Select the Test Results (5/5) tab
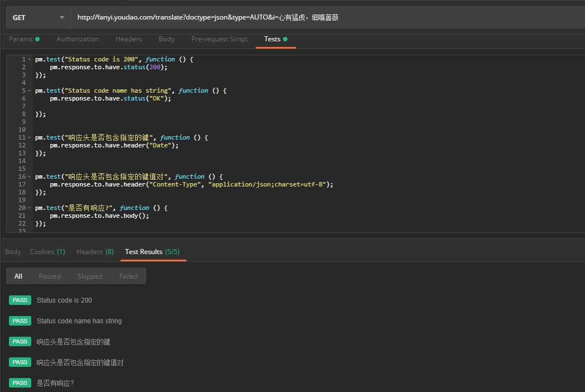This screenshot has width=585, height=392. click(152, 252)
